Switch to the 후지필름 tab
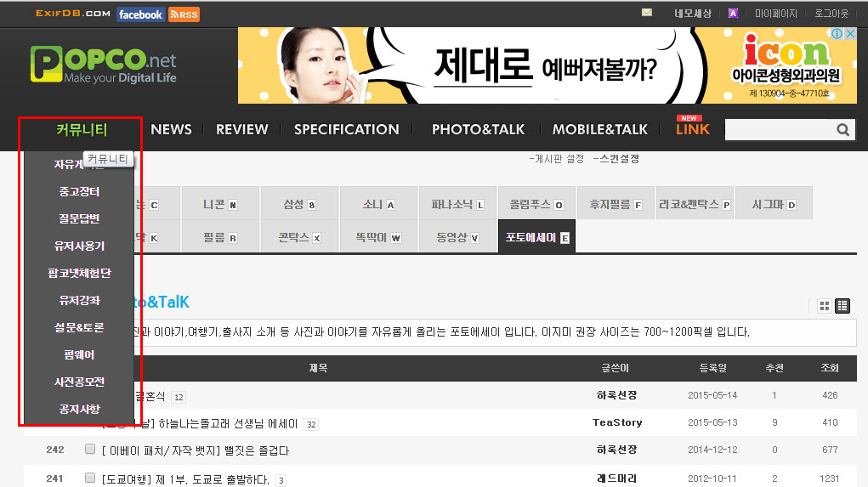 click(x=616, y=204)
